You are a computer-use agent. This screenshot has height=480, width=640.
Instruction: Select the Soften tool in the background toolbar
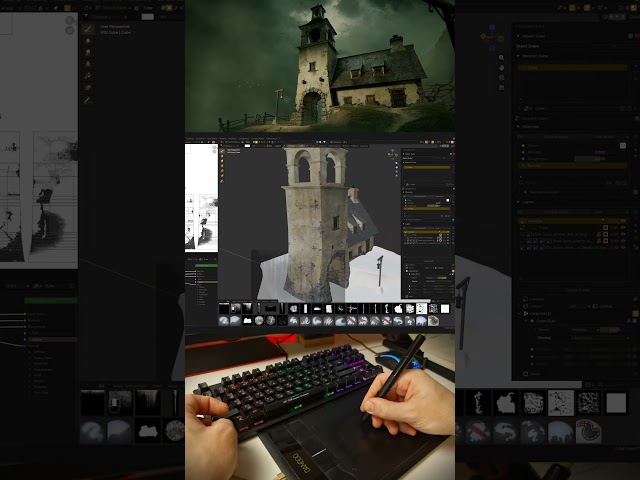tap(87, 41)
